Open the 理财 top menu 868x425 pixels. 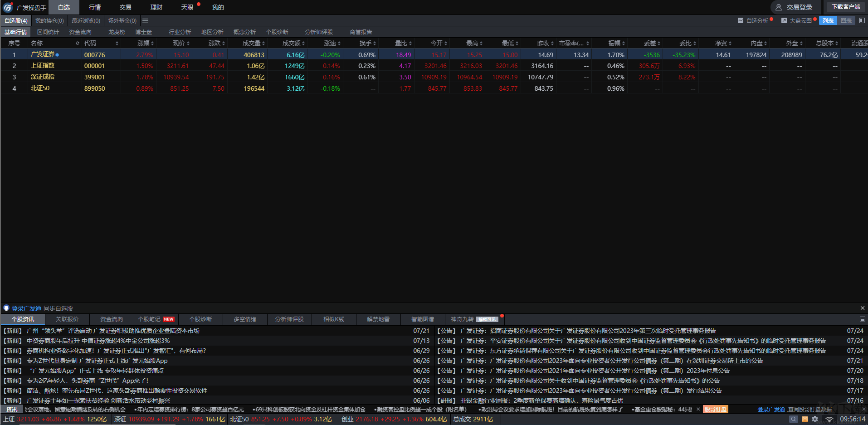point(156,7)
